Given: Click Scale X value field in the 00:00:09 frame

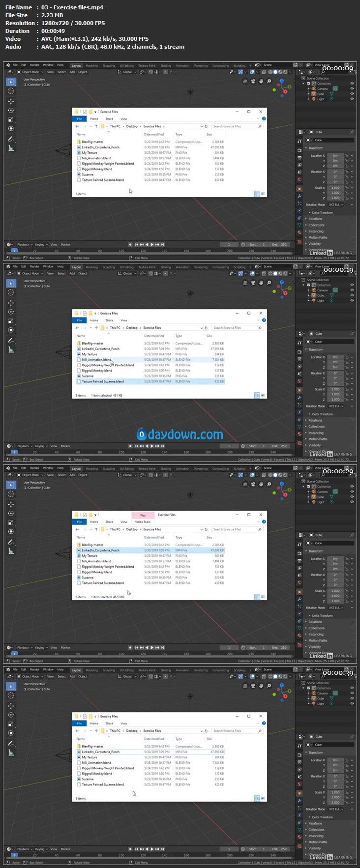Looking at the screenshot, I should coord(335,188).
